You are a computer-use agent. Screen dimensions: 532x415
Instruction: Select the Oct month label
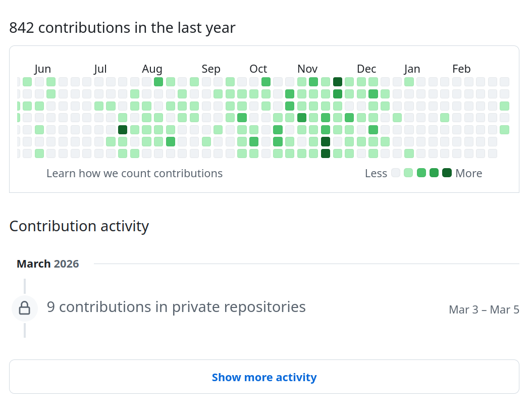(x=258, y=69)
